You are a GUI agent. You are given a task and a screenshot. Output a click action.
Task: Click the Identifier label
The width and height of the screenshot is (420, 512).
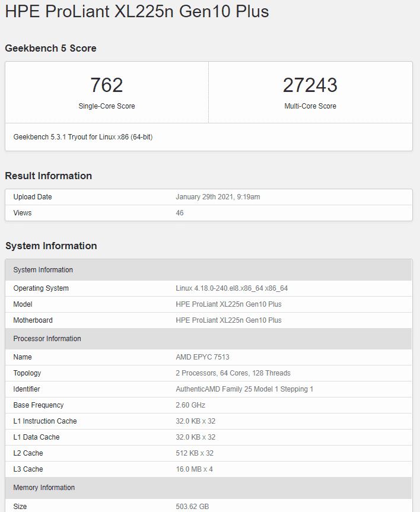pyautogui.click(x=27, y=389)
